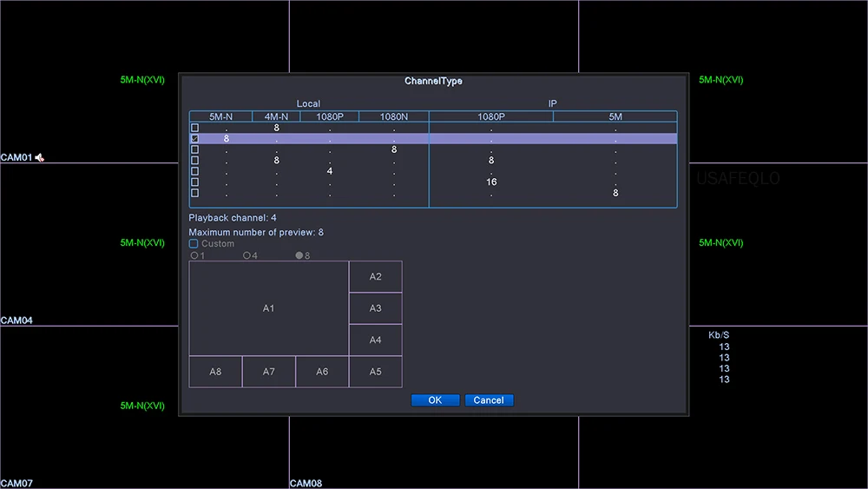
Task: Click the audio speaker icon next to CAM01
Action: point(40,158)
